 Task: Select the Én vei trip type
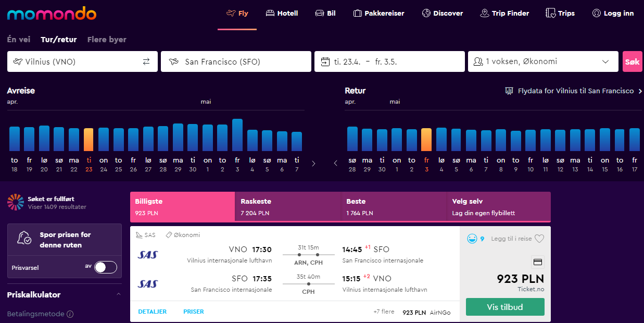(19, 40)
